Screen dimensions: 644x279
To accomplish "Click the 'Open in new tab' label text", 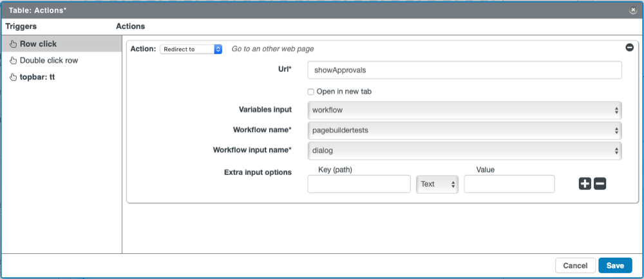I will click(x=344, y=92).
